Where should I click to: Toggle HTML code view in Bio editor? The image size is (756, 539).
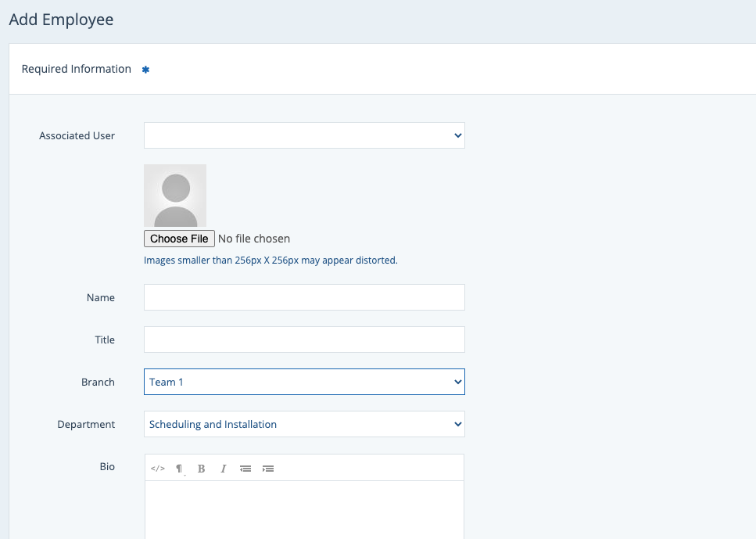coord(157,469)
